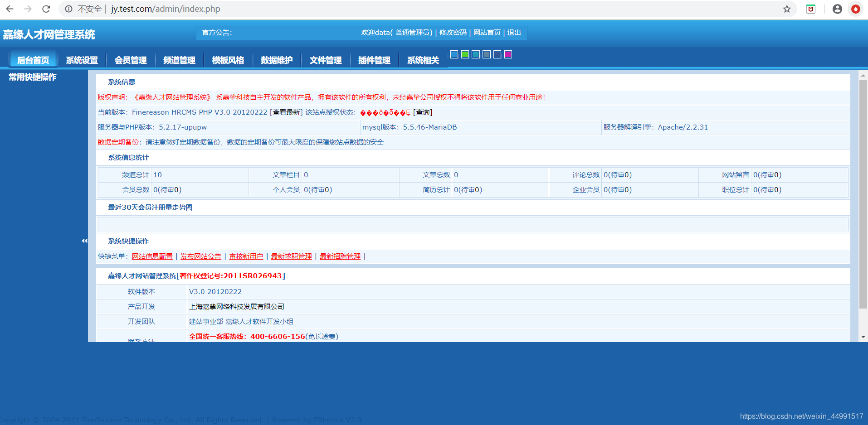Open 最新招聘管理 quick link
This screenshot has height=425, width=868.
point(340,256)
